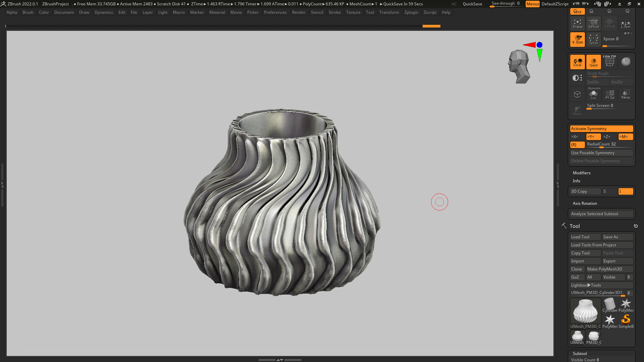
Task: Click the L.Sym local symmetry icon
Action: point(626,23)
